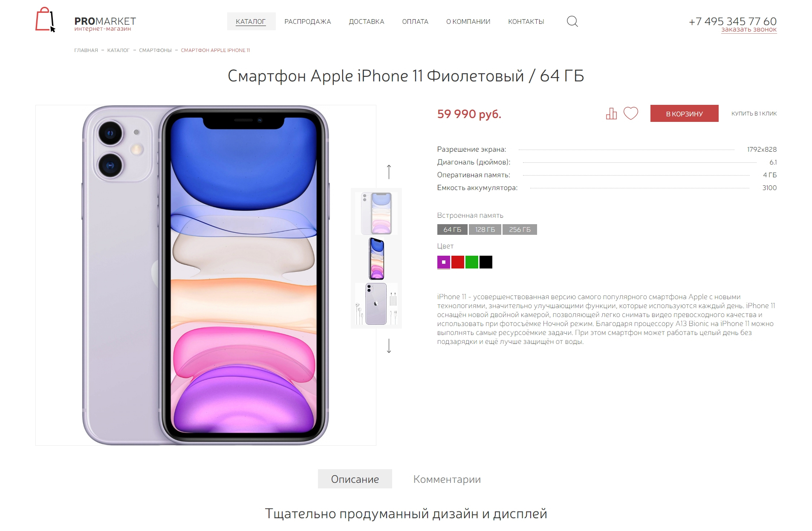Click the ProMarket shopping bag logo
The image size is (812, 531).
(45, 20)
